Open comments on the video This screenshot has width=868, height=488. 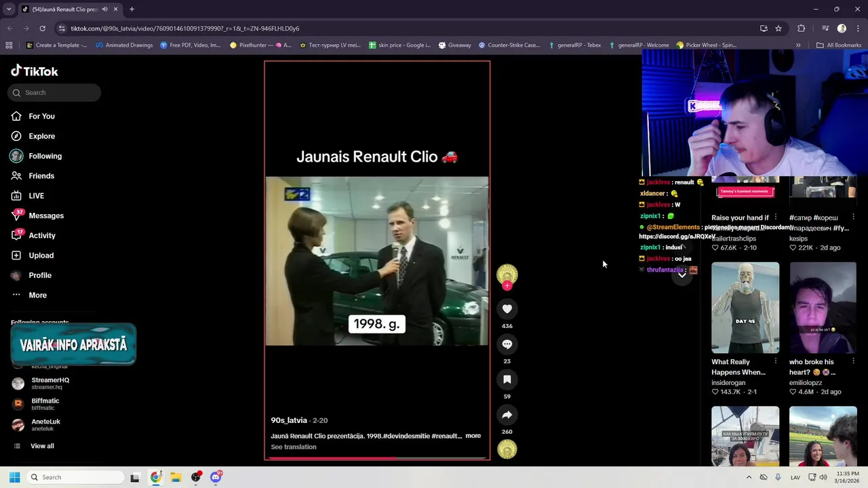point(507,344)
